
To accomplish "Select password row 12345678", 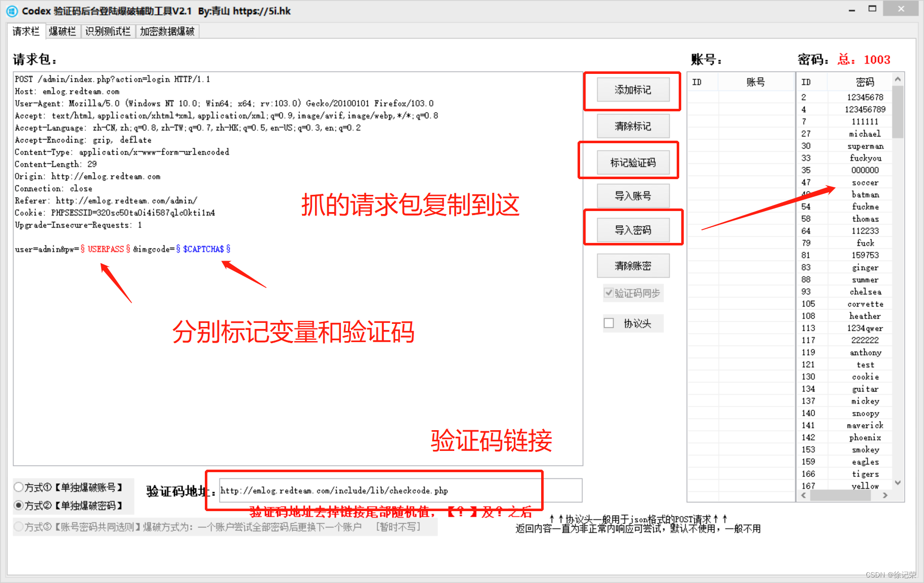I will [845, 97].
